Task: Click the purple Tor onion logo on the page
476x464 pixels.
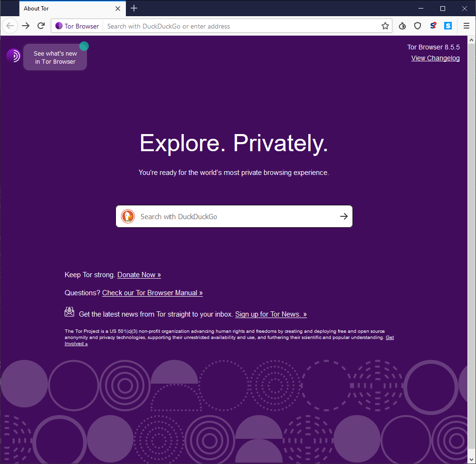Action: point(13,56)
